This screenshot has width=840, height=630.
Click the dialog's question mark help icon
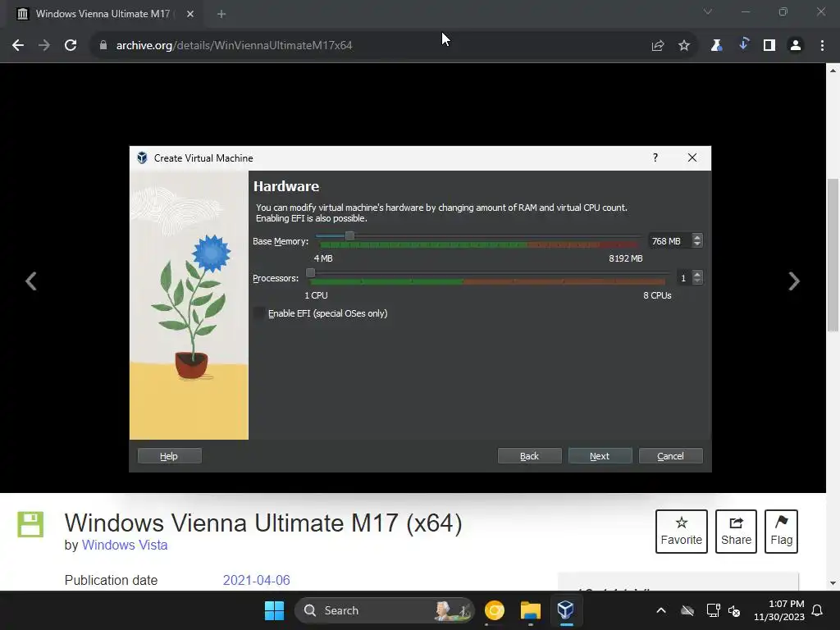[x=655, y=157]
